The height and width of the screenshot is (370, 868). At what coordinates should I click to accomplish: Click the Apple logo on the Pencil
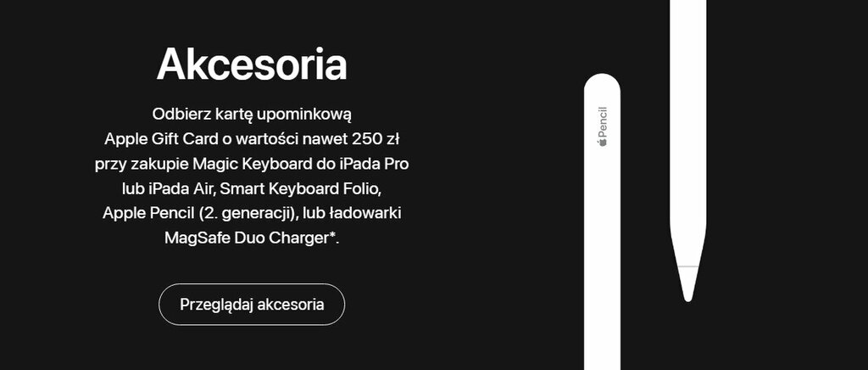click(603, 143)
